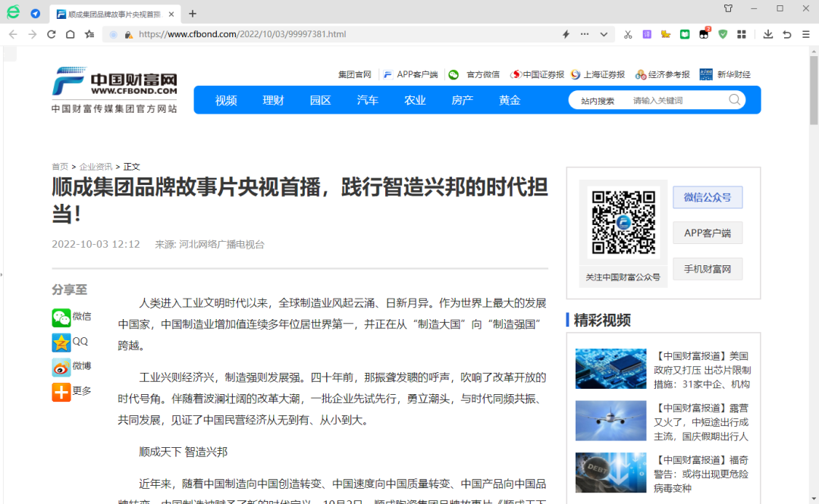Share article via the WeChat icon
Image resolution: width=819 pixels, height=504 pixels.
pyautogui.click(x=61, y=317)
